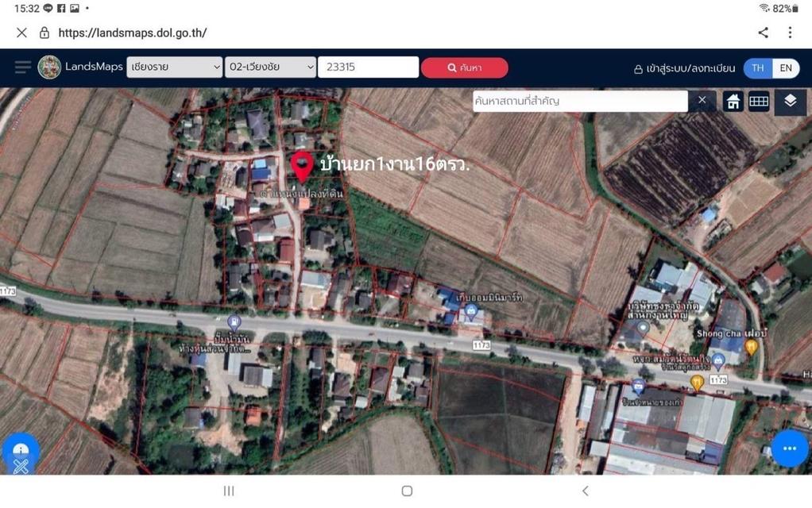Select the เก็บออมมินิมาร์ท shop marker
The image size is (812, 508).
tap(470, 311)
